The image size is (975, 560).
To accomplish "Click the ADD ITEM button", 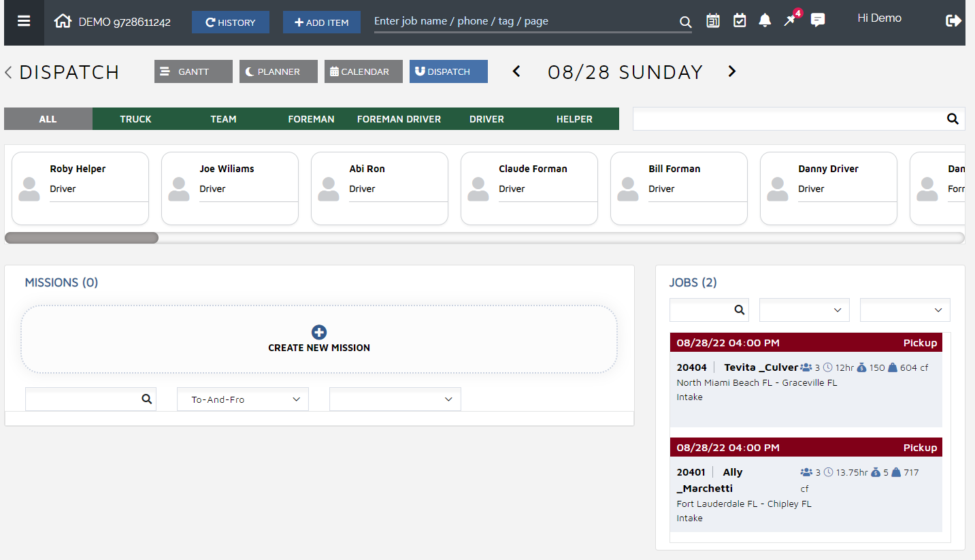I will coord(321,22).
